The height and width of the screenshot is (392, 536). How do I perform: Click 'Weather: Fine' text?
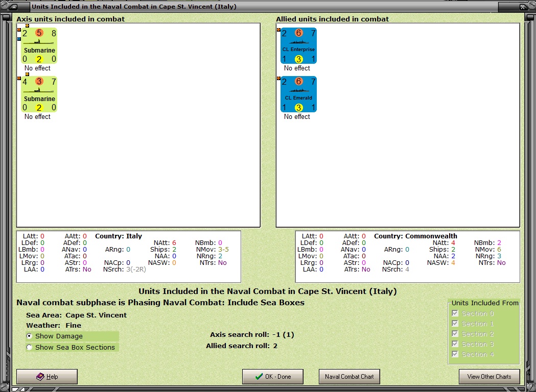54,326
